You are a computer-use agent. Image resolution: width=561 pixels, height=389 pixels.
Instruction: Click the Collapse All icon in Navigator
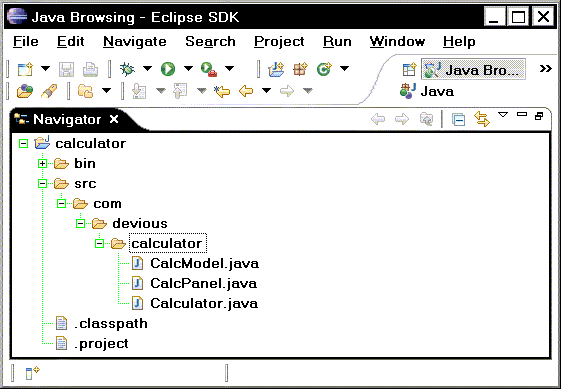(459, 119)
